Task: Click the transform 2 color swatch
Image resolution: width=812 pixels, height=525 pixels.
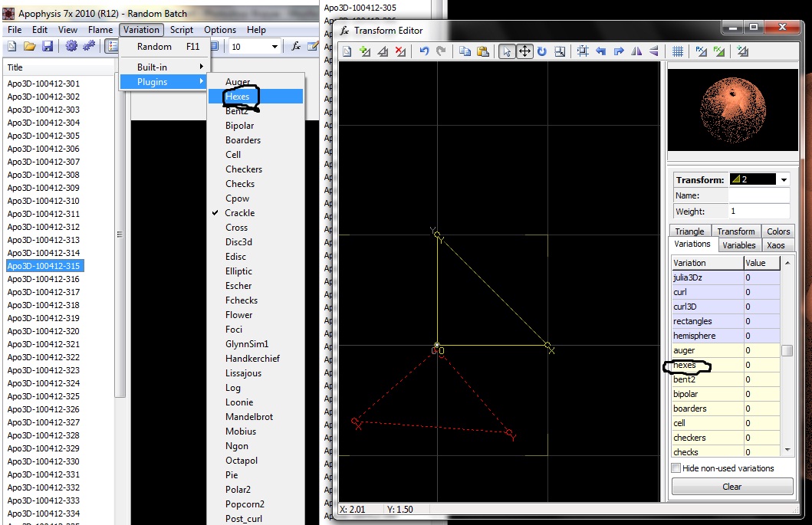Action: tap(752, 179)
